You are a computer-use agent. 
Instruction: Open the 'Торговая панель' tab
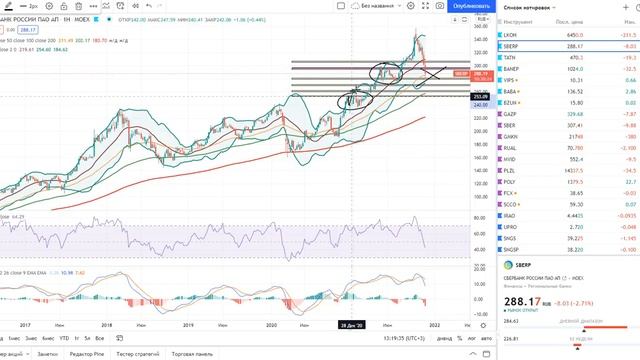pos(192,354)
